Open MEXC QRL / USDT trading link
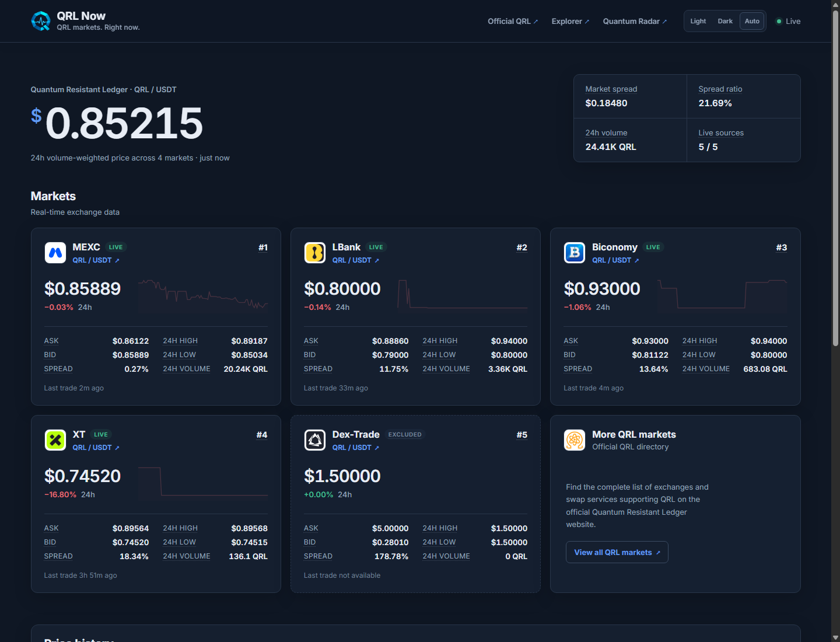This screenshot has height=642, width=840. tap(96, 260)
